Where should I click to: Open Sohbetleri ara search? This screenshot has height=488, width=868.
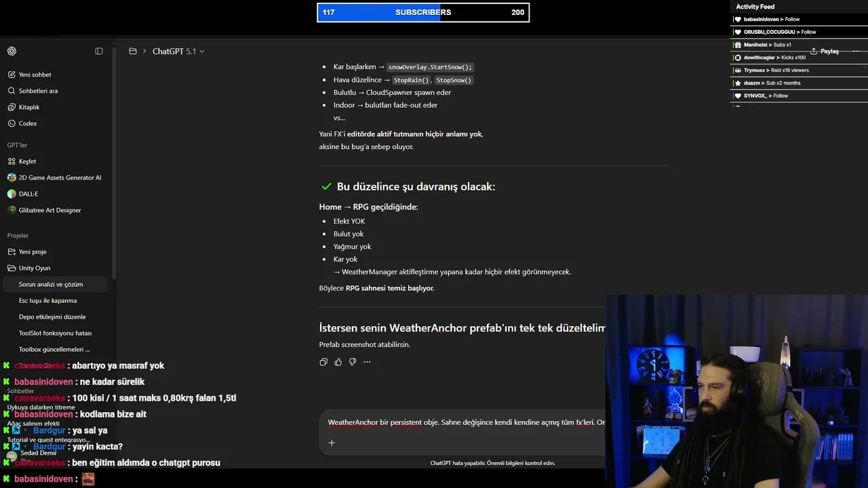point(38,91)
